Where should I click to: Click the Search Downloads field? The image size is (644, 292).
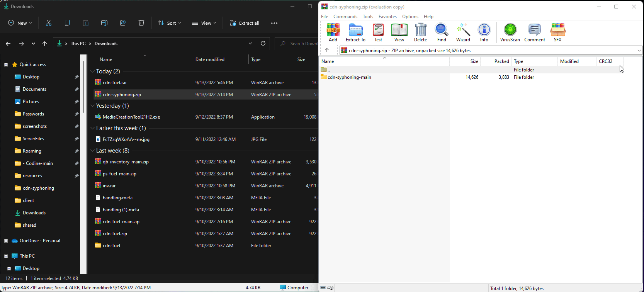tap(297, 44)
